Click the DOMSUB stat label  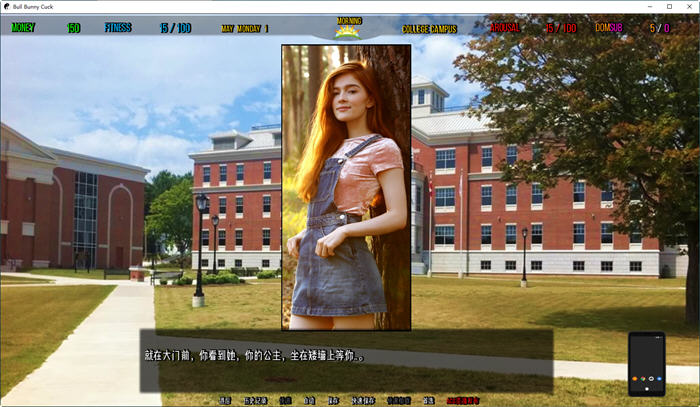point(608,28)
